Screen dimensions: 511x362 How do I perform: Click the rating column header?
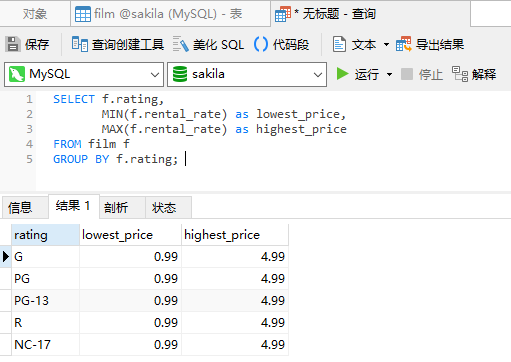click(46, 235)
